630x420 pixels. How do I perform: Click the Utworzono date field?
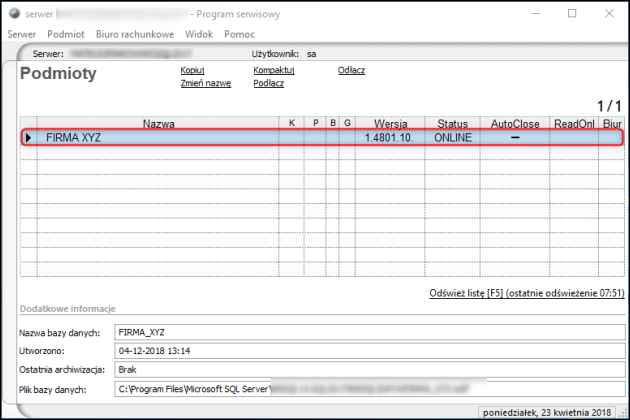click(x=370, y=351)
